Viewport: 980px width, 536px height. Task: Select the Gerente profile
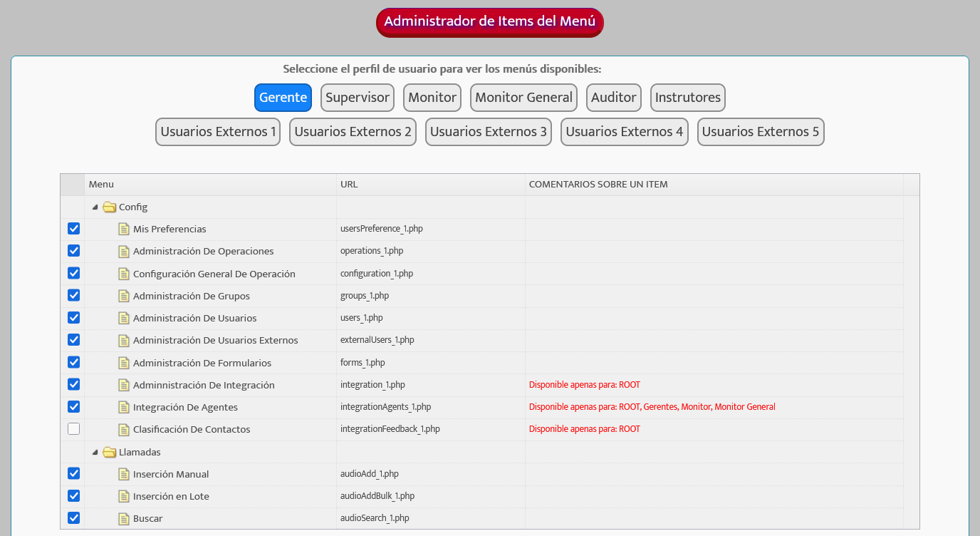coord(283,98)
